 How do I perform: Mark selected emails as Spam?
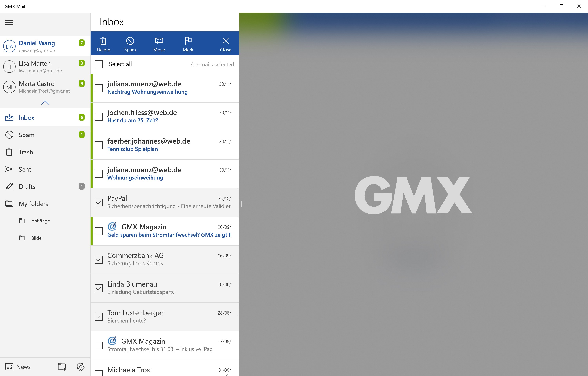[130, 43]
